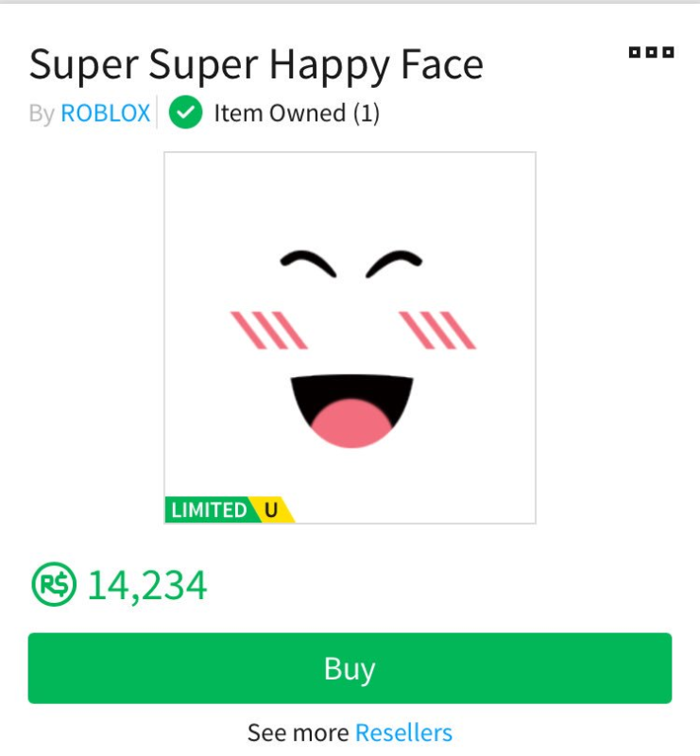Viewport: 700px width, 756px height.
Task: Click the face's right curved eye
Action: point(393,262)
